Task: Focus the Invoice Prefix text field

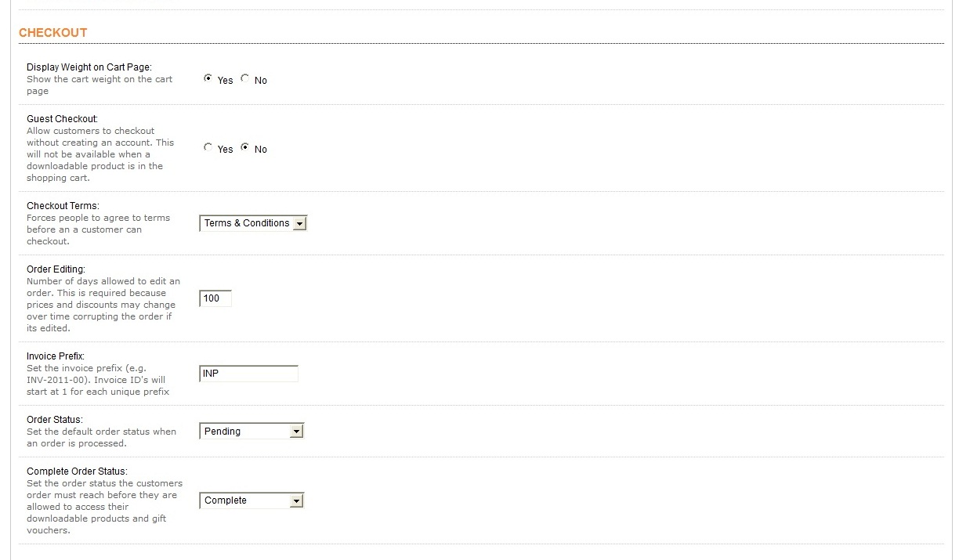Action: coord(248,374)
